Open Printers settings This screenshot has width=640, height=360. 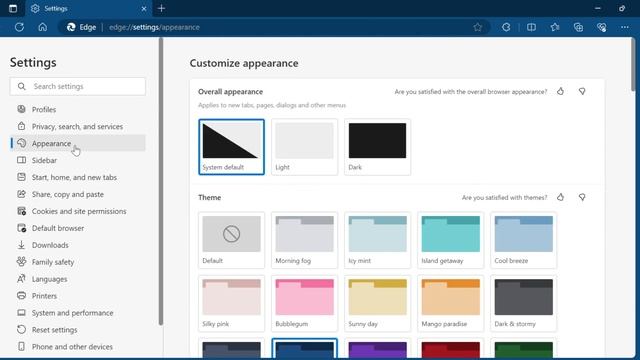coord(78,296)
